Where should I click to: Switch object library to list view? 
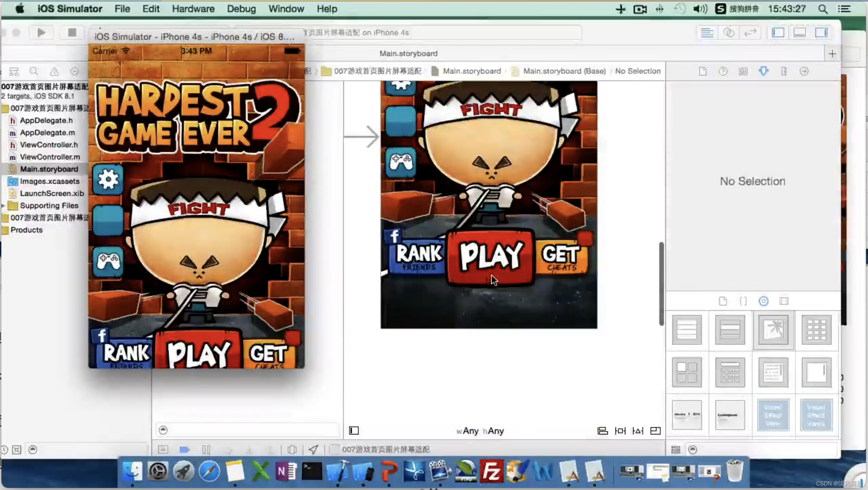[x=676, y=450]
